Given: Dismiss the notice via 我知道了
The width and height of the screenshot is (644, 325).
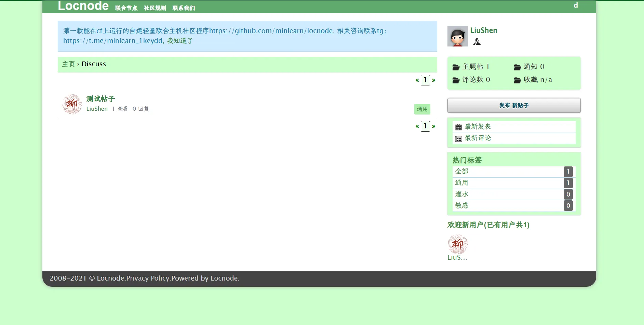Looking at the screenshot, I should 180,41.
